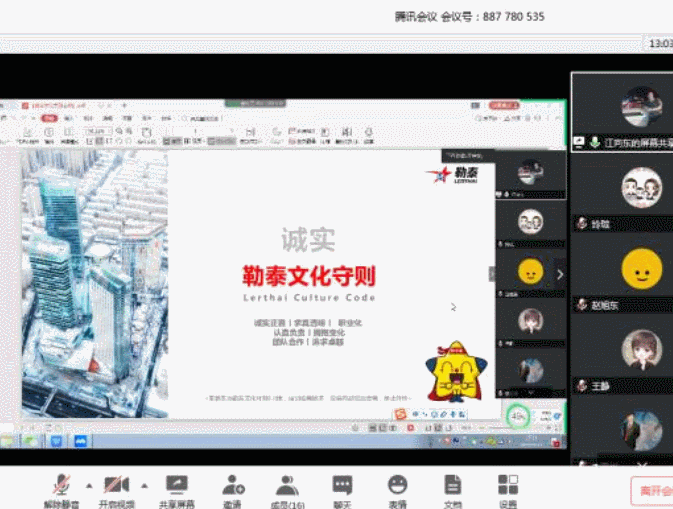The width and height of the screenshot is (673, 509).
Task: Click red record icon in WPS status bar
Action: (410, 428)
